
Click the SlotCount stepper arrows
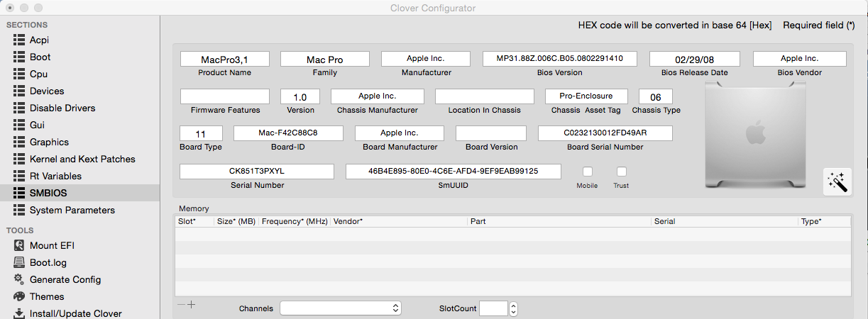513,308
